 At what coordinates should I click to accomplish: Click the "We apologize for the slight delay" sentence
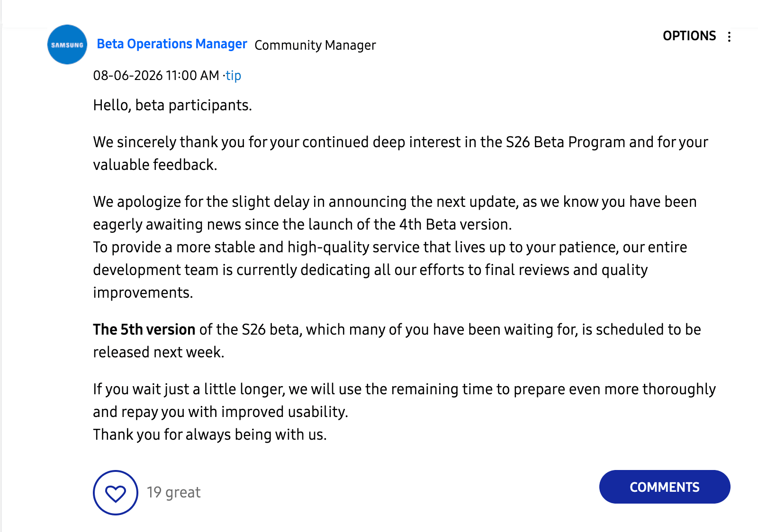395,213
